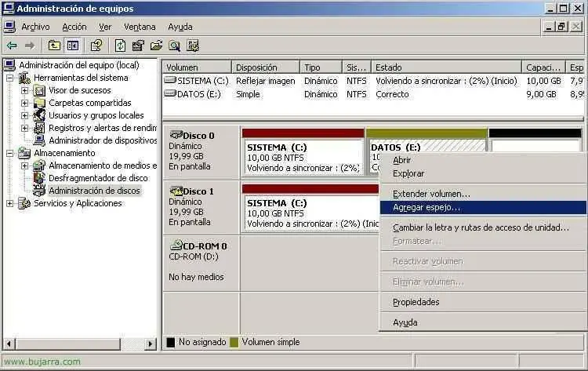Click the DATOS (E:) volume drive icon
588x371 pixels.
[x=171, y=93]
